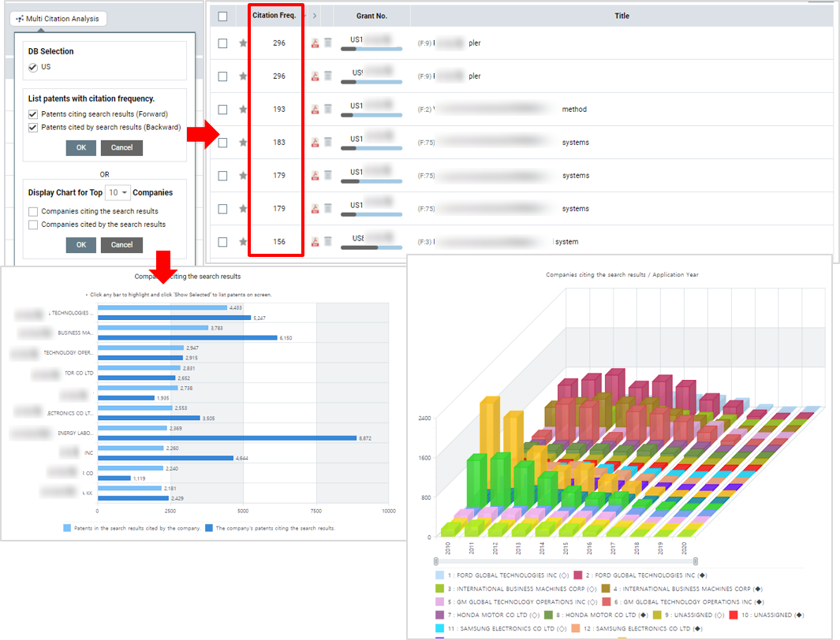Sort by the Citation Freq. column header

click(274, 16)
